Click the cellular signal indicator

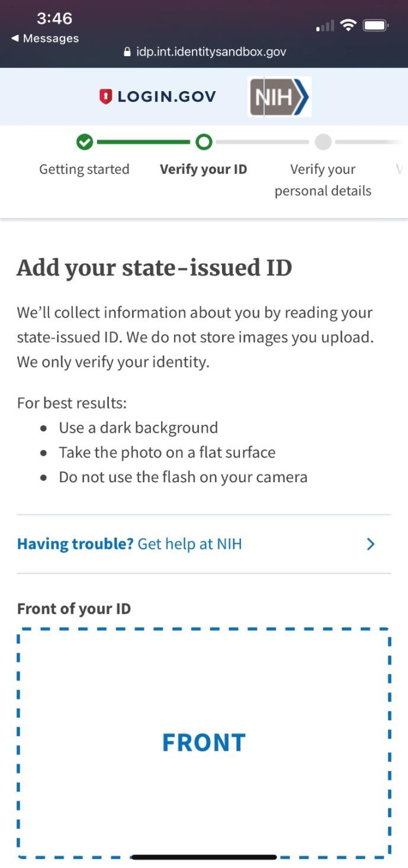pos(325,25)
